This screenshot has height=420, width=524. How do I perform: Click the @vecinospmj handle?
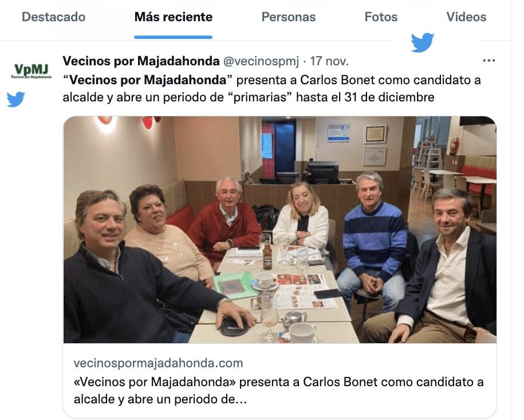point(261,61)
